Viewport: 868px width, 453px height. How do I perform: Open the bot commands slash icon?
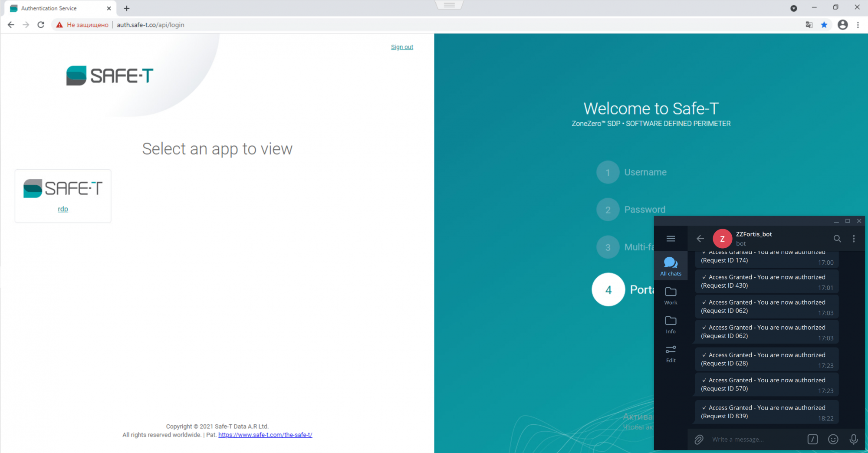coord(812,440)
